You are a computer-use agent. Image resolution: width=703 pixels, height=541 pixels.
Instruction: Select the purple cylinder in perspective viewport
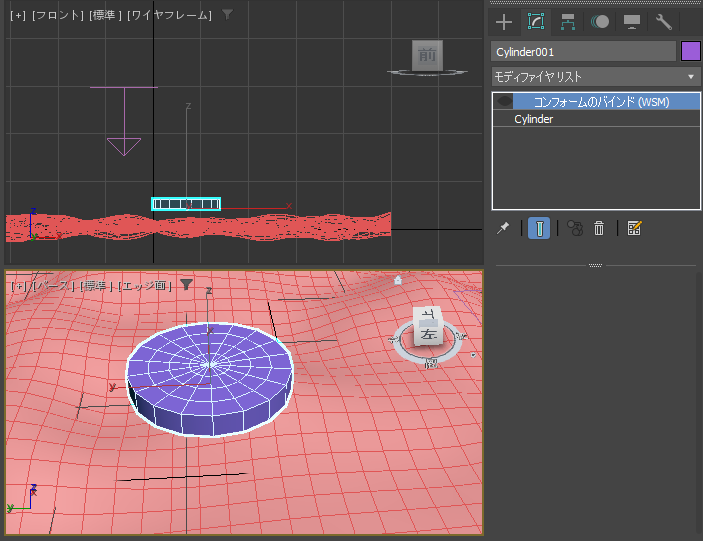tap(209, 379)
